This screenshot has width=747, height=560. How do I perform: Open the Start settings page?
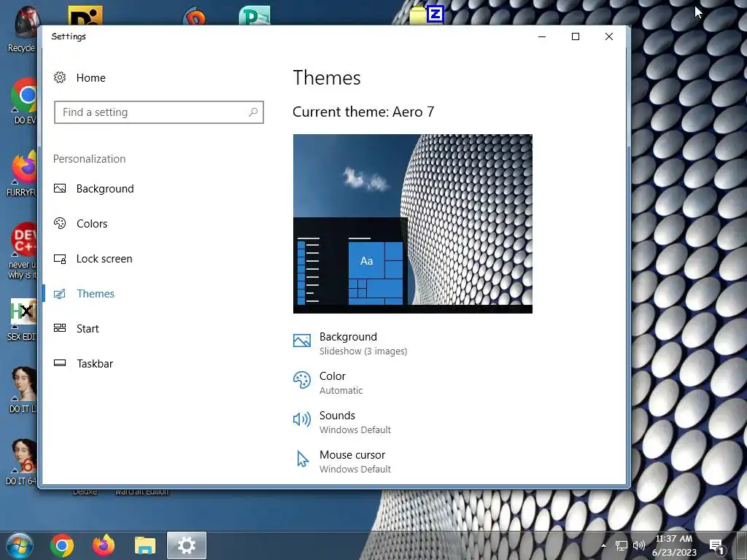[x=88, y=329]
